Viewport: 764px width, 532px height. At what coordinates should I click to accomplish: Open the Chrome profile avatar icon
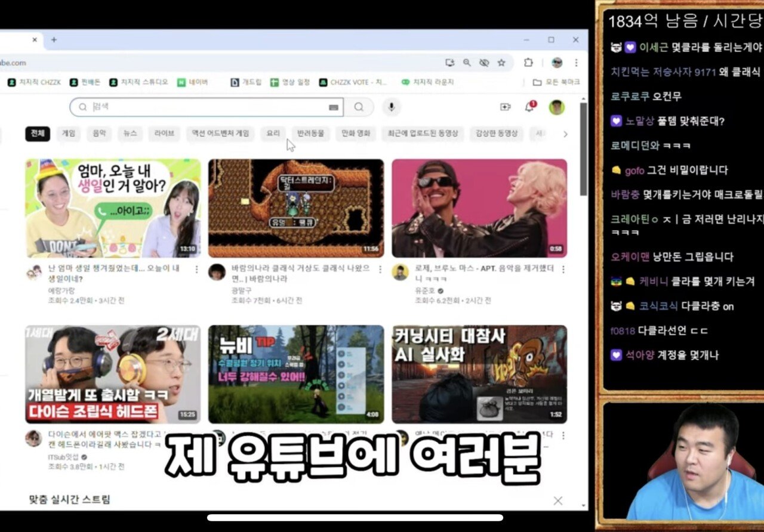[557, 63]
